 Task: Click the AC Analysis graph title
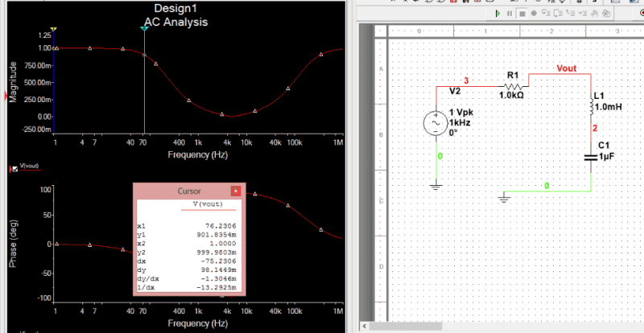[x=171, y=23]
